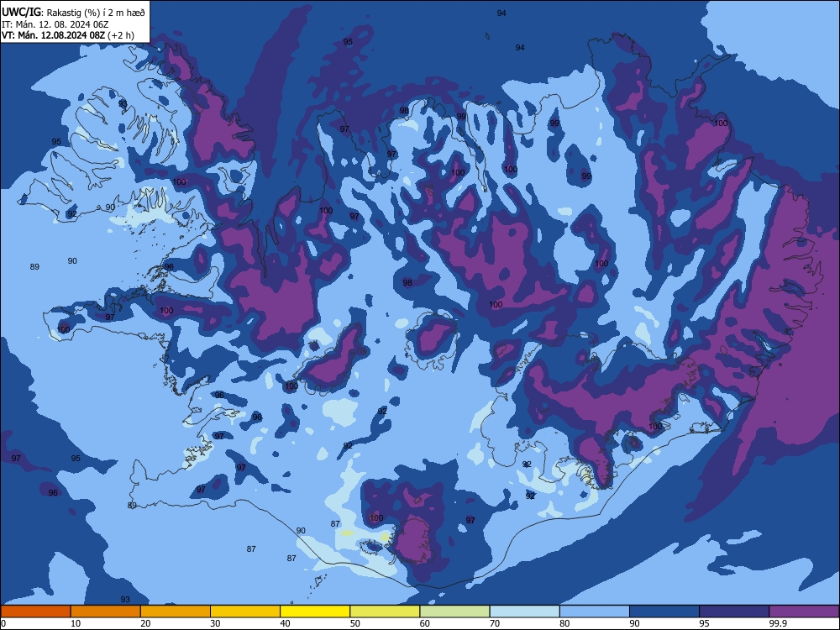Click the orange 10–20 legend swatch

pyautogui.click(x=106, y=612)
